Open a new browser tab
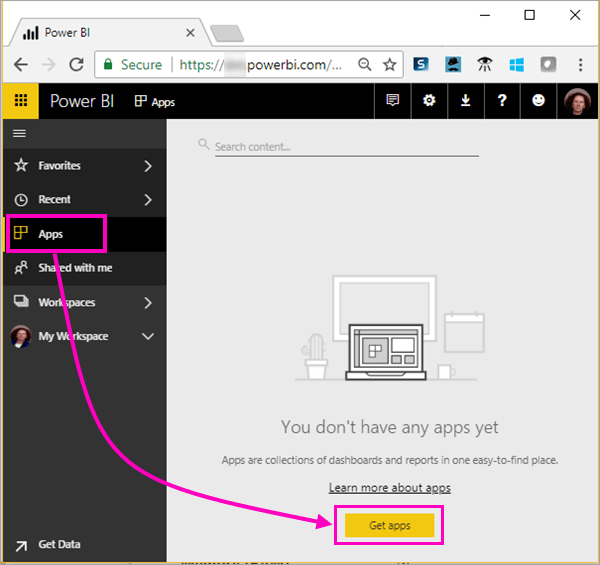600x565 pixels. [227, 33]
